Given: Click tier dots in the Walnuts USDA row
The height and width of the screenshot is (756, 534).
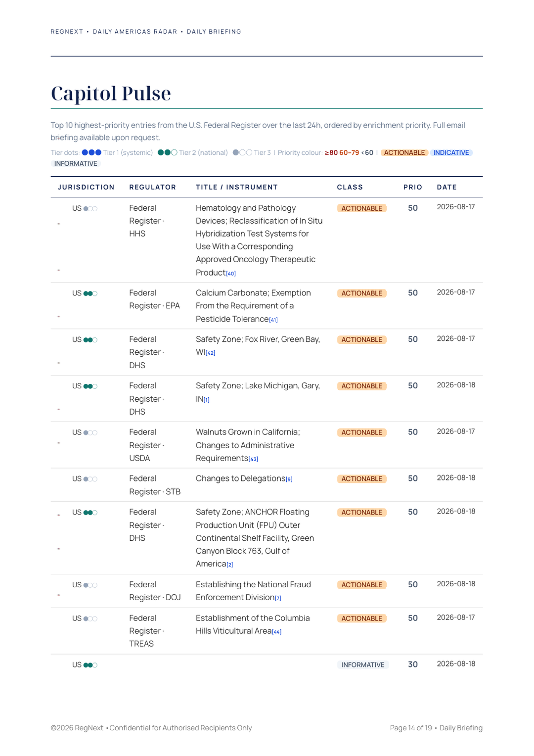Looking at the screenshot, I should click(x=90, y=433).
